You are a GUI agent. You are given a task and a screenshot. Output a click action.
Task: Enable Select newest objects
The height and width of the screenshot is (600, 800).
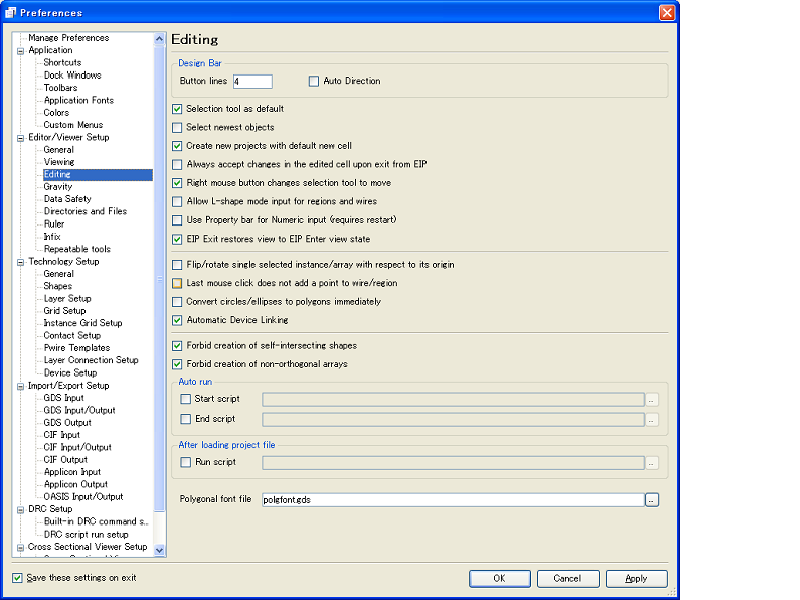[x=178, y=128]
